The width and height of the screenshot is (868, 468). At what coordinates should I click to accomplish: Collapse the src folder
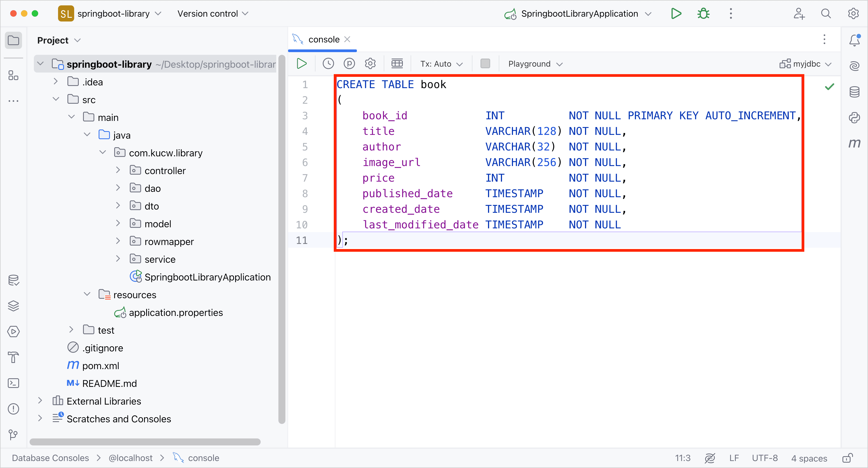(x=56, y=99)
